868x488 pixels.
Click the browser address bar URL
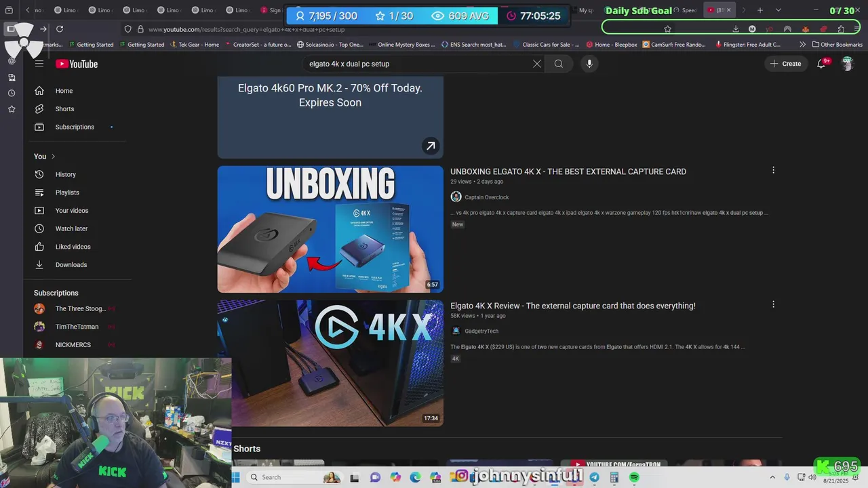tap(247, 30)
